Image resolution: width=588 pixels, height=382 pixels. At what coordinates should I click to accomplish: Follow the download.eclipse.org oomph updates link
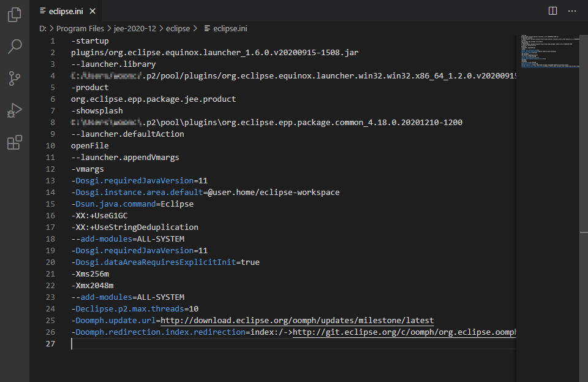[298, 320]
